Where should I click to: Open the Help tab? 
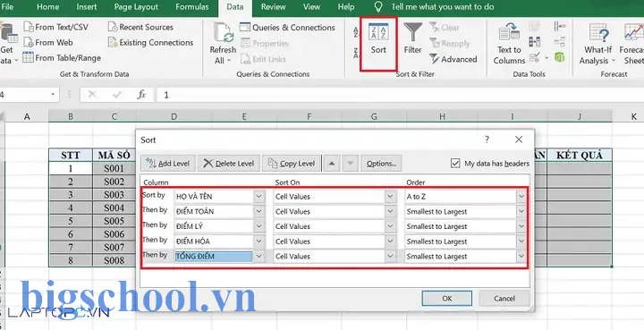click(x=346, y=7)
